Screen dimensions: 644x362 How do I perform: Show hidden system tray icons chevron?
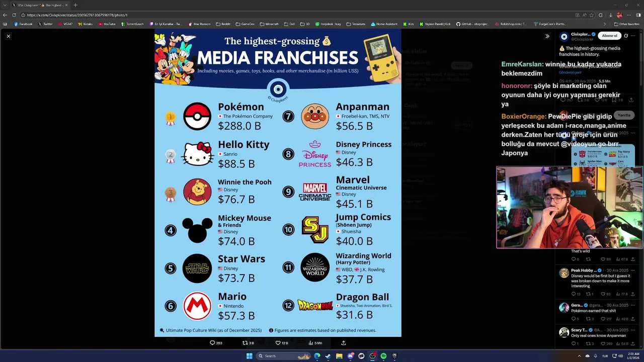pos(579,356)
